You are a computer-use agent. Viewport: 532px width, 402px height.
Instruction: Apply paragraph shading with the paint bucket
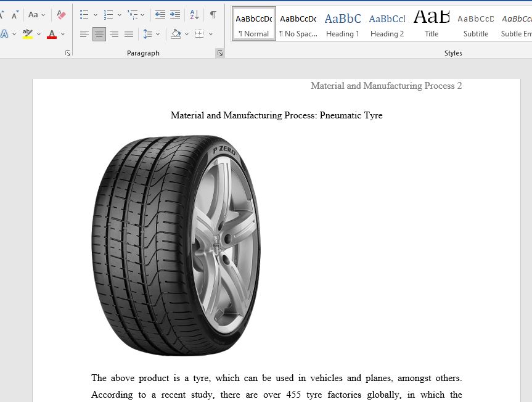pos(176,34)
